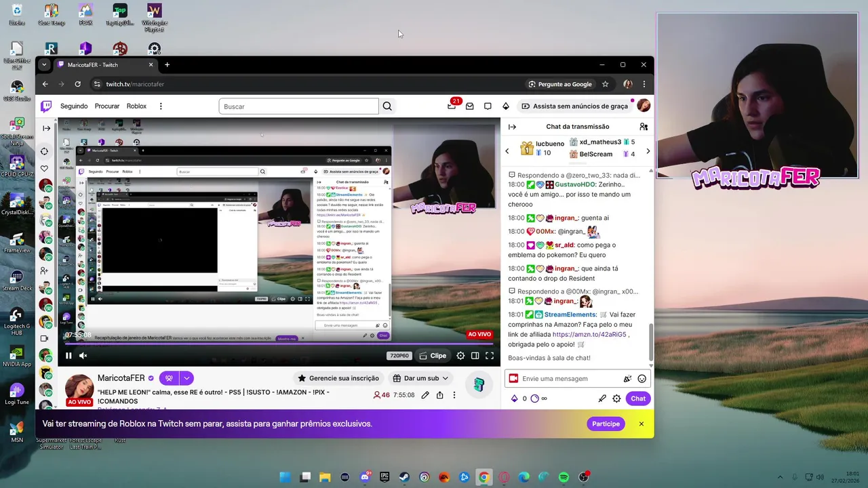Pause the stream playback
The image size is (868, 488).
coord(68,356)
